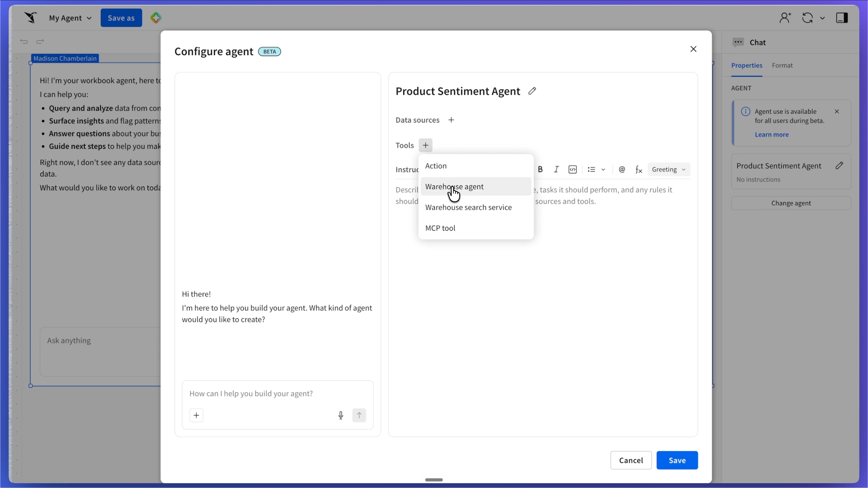
Task: Click the blue Save button
Action: point(677,460)
